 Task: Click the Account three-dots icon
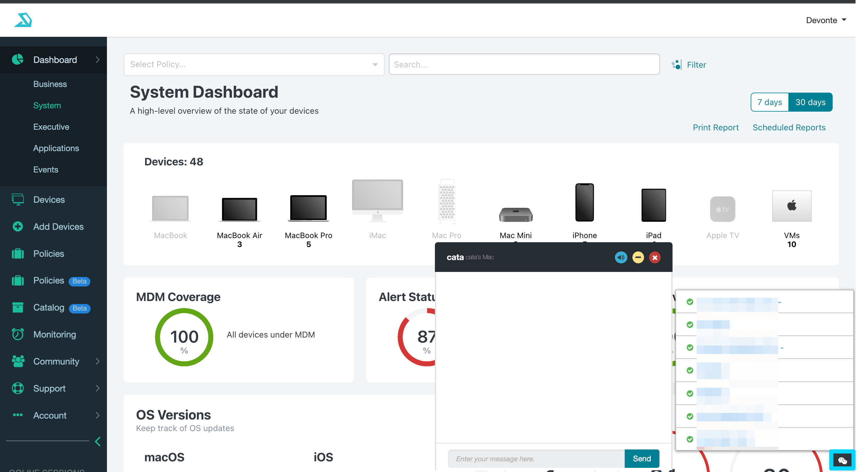[18, 415]
